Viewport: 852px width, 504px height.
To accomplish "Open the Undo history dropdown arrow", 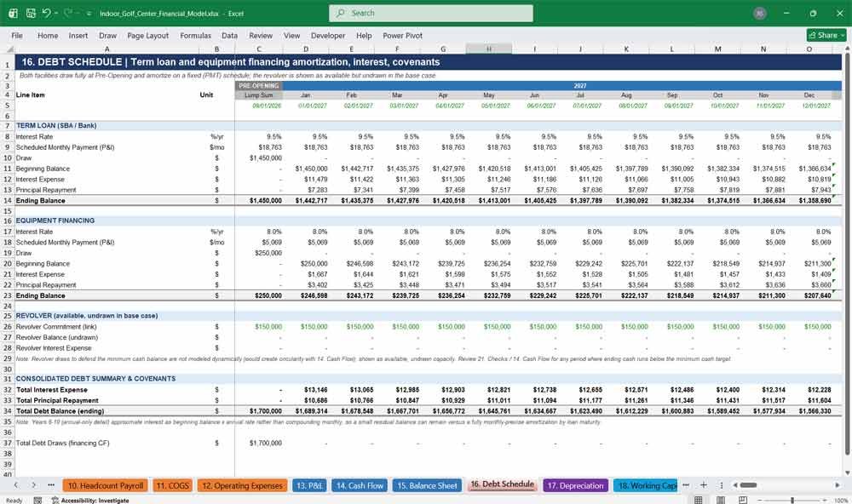I will (x=56, y=13).
